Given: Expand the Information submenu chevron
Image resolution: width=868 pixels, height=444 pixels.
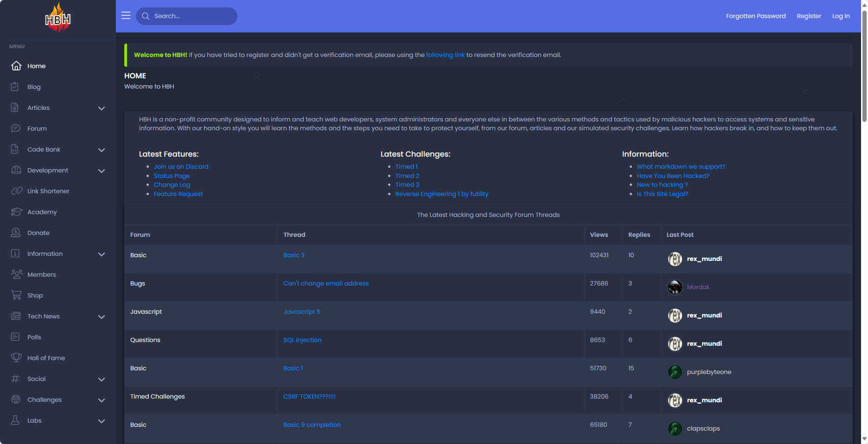Looking at the screenshot, I should click(102, 254).
